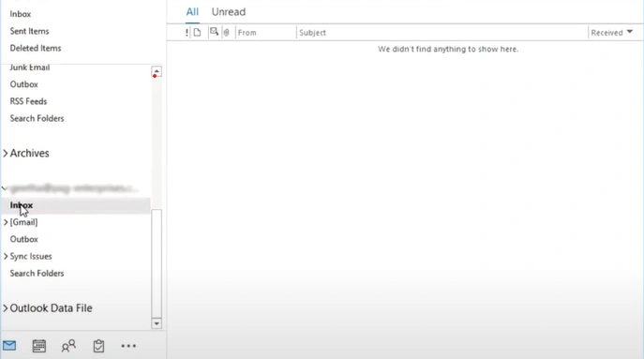This screenshot has height=359, width=644.
Task: Click folder pane scroll up arrow
Action: (x=157, y=71)
